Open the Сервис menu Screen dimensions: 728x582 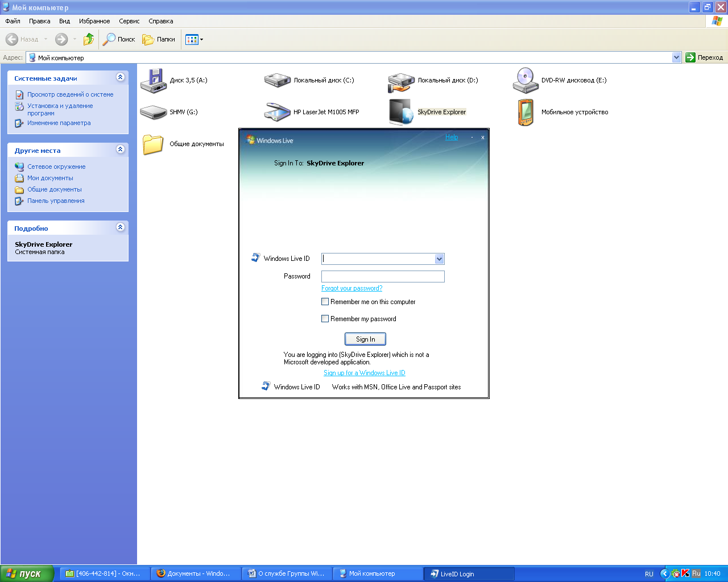tap(129, 21)
